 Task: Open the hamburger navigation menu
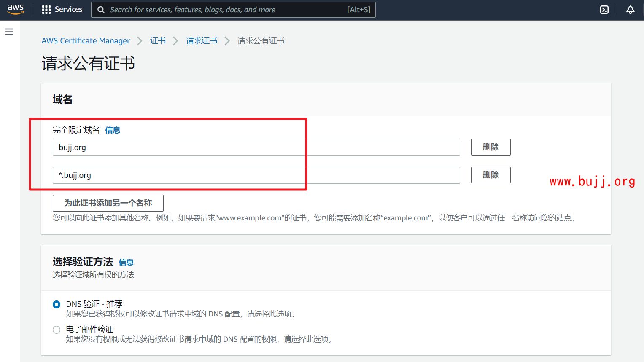coord(9,31)
